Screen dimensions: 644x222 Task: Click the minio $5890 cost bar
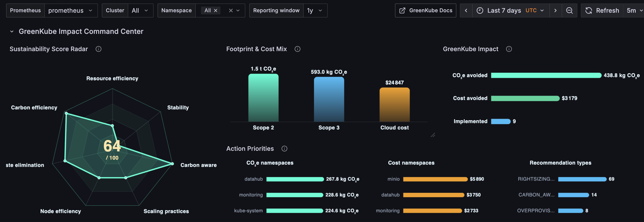click(x=435, y=179)
